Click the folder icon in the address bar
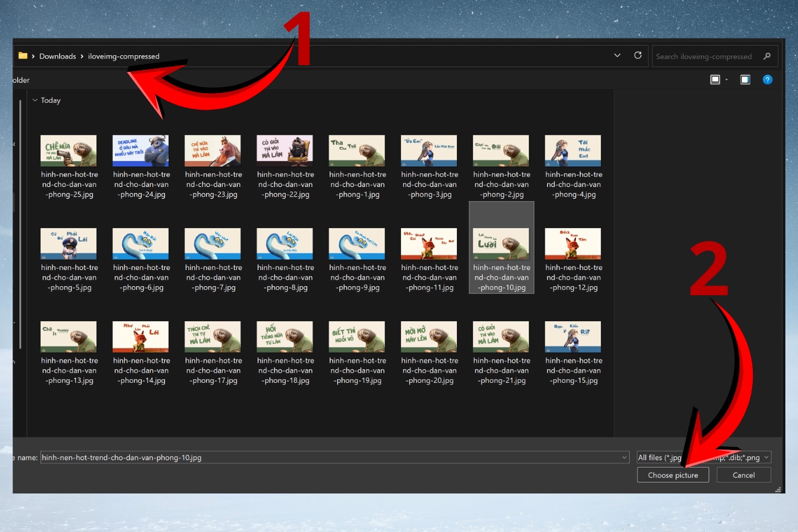The width and height of the screenshot is (798, 532). pyautogui.click(x=23, y=56)
